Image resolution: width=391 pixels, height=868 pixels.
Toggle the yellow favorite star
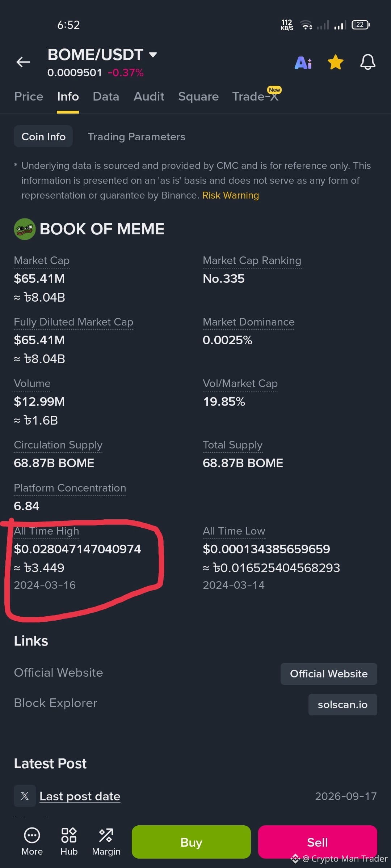[x=336, y=62]
